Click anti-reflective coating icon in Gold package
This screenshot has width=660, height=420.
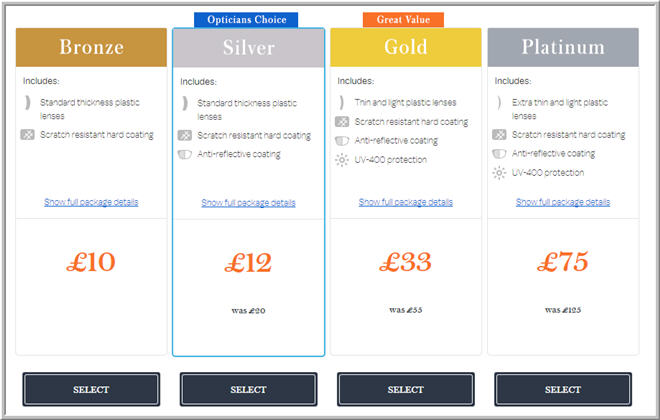click(342, 141)
